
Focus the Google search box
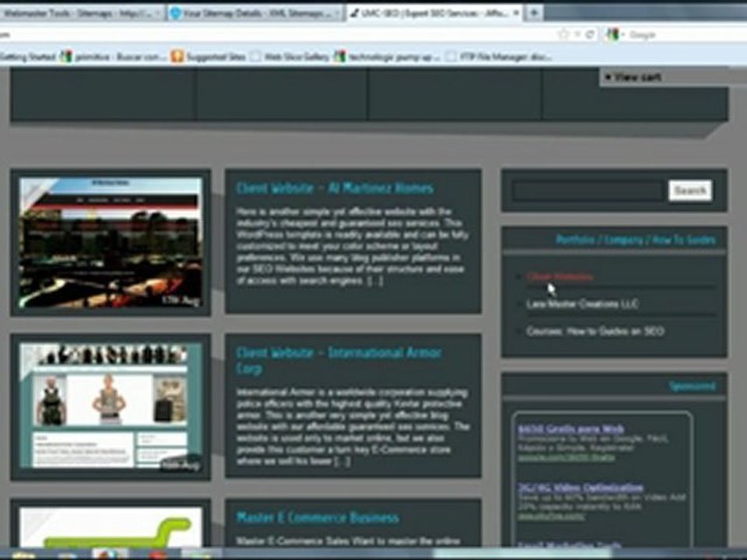tap(686, 35)
